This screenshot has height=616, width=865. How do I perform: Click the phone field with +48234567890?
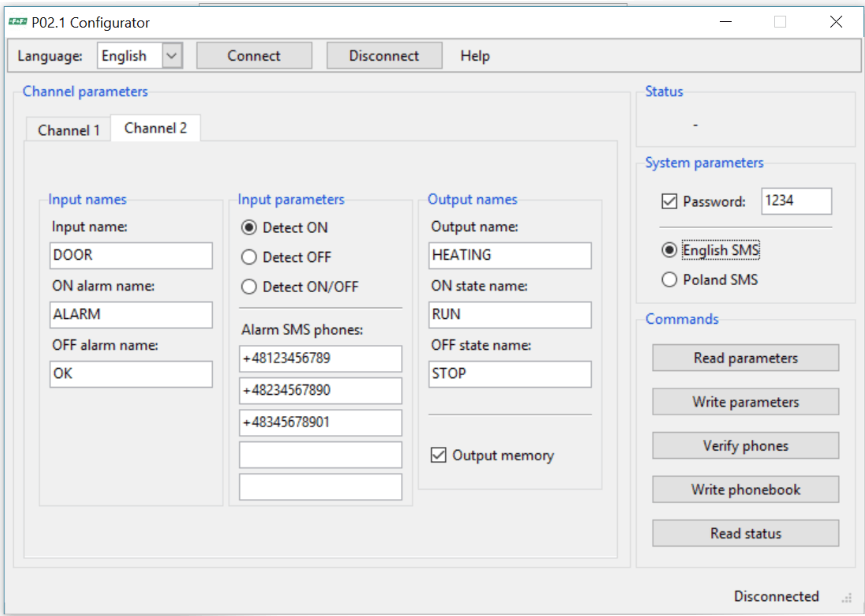click(320, 390)
